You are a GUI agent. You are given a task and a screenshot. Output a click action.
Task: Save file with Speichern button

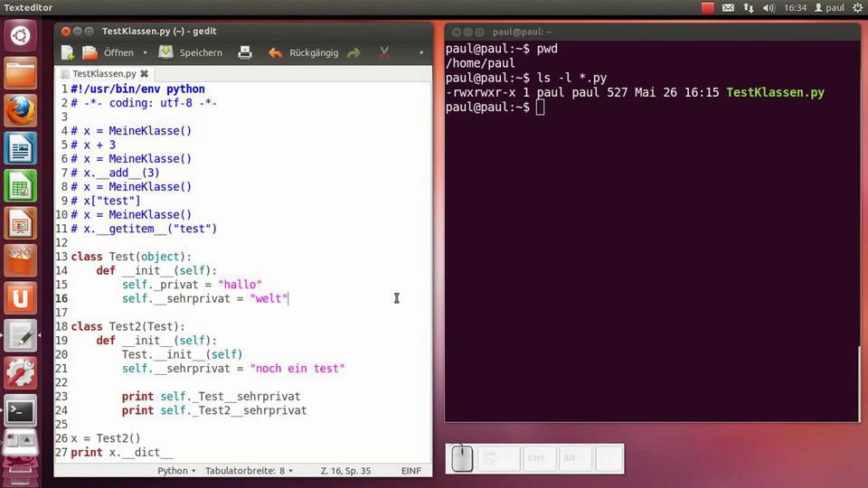coord(190,52)
